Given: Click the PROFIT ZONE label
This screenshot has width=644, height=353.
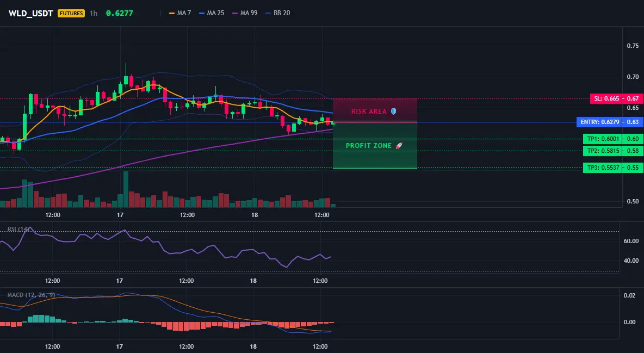Looking at the screenshot, I should [x=369, y=145].
